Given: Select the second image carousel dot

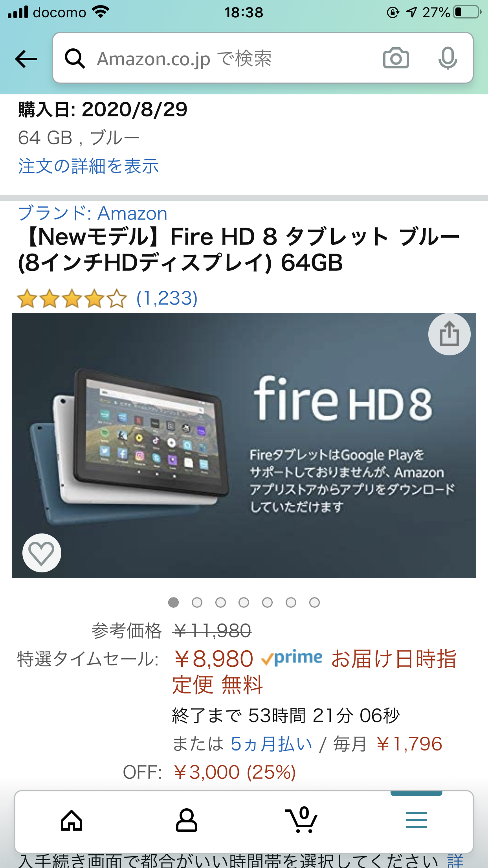Looking at the screenshot, I should coord(197,602).
